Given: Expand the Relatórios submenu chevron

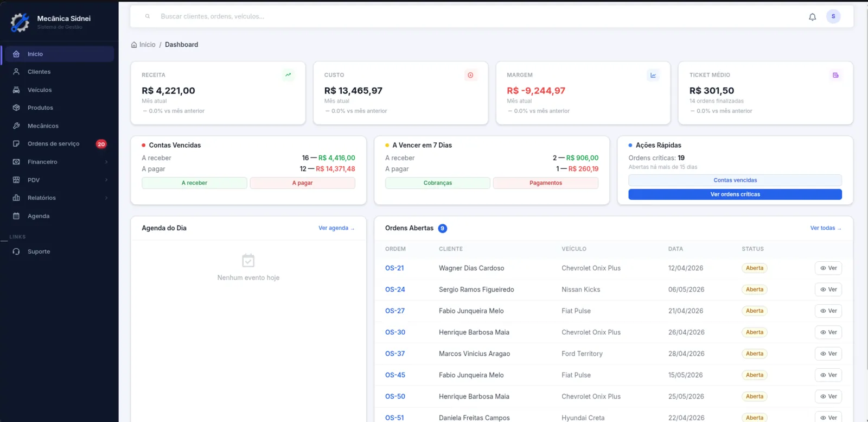Looking at the screenshot, I should pos(106,198).
